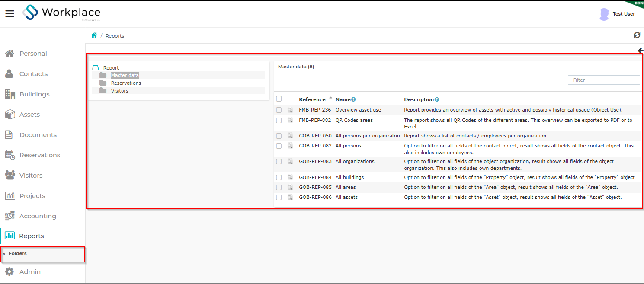Image resolution: width=644 pixels, height=284 pixels.
Task: Click the Reservations sidebar calendar icon
Action: (10, 155)
